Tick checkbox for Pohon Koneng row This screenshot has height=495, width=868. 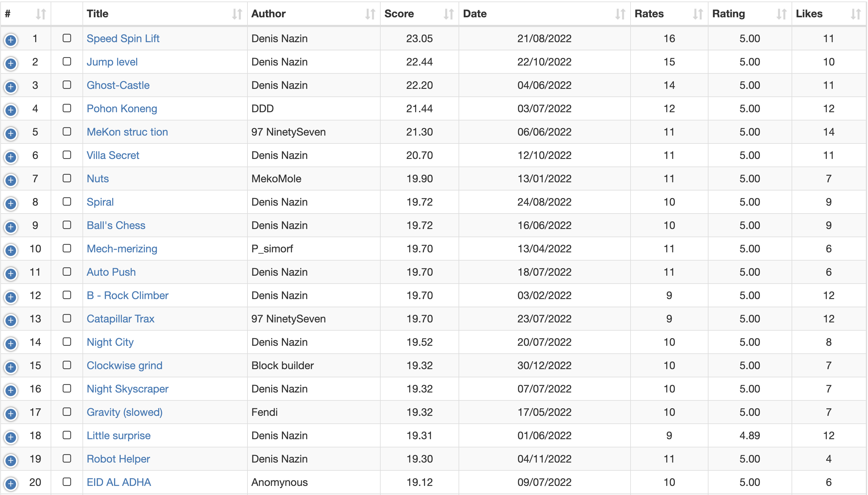(x=67, y=108)
